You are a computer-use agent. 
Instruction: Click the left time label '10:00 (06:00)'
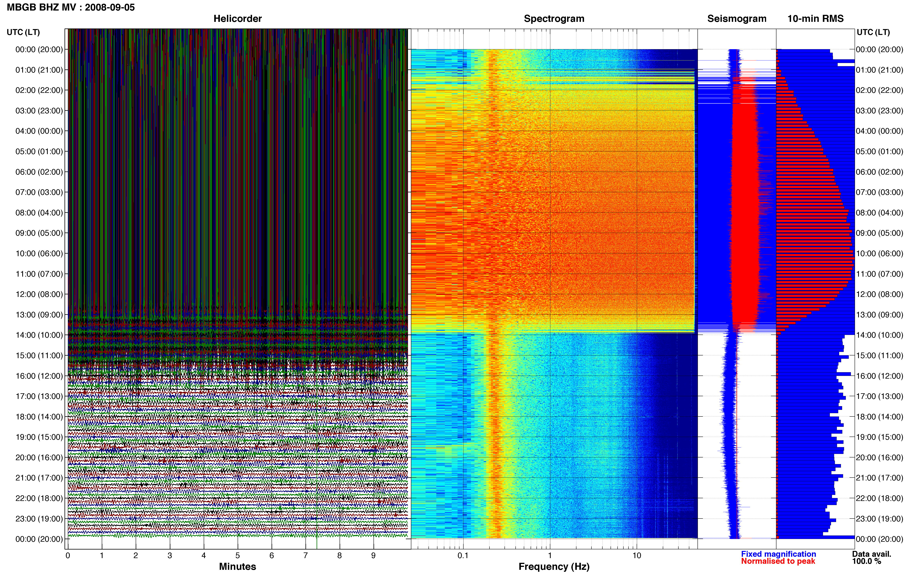click(39, 253)
